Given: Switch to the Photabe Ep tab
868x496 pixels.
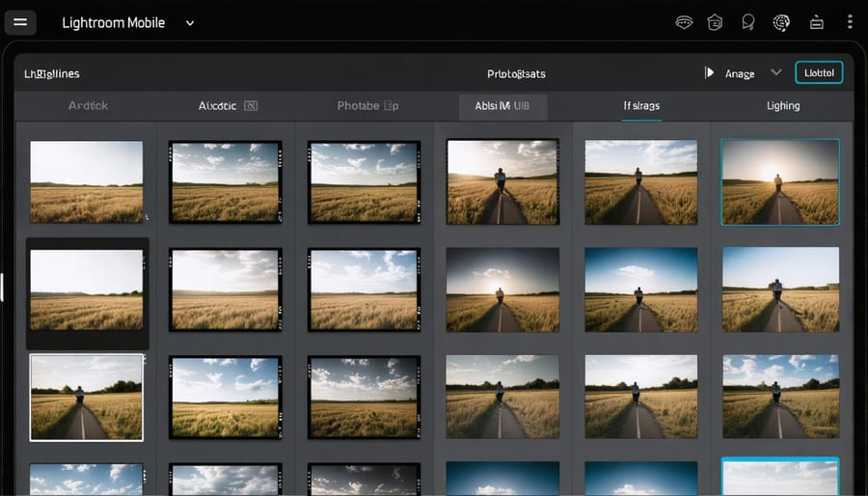Looking at the screenshot, I should click(x=367, y=106).
